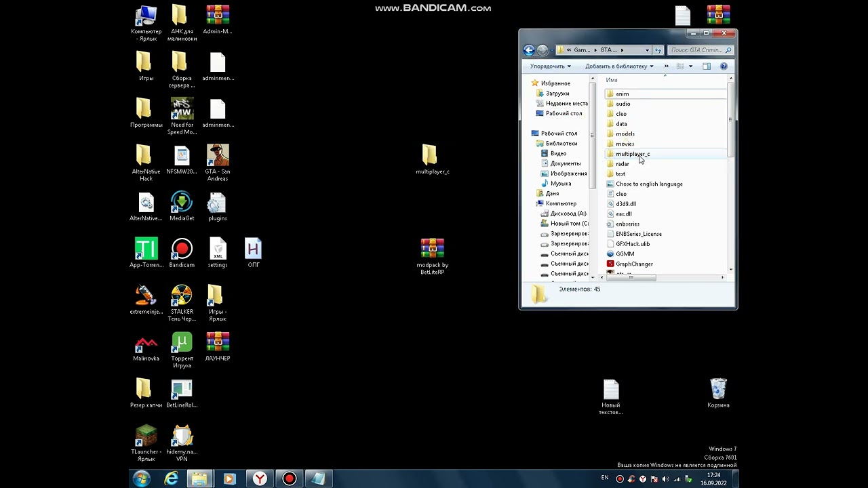Click the Поиск: GTA Crimin... search field
Image resolution: width=868 pixels, height=488 pixels.
click(701, 50)
